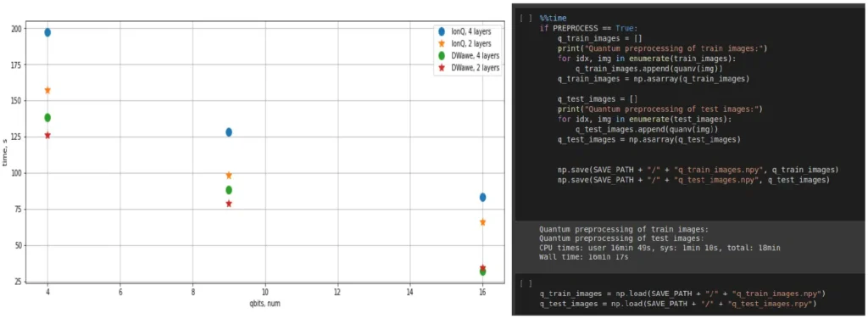Click the orange star point at 16 qbits
Viewport: 868px width, 319px height.
(482, 221)
